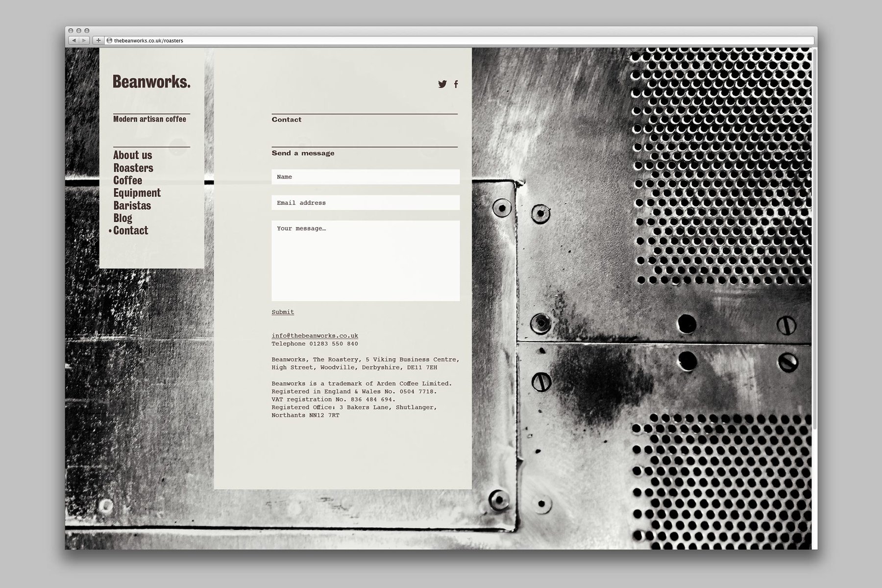This screenshot has width=882, height=588.
Task: Open the About us page
Action: pyautogui.click(x=132, y=155)
